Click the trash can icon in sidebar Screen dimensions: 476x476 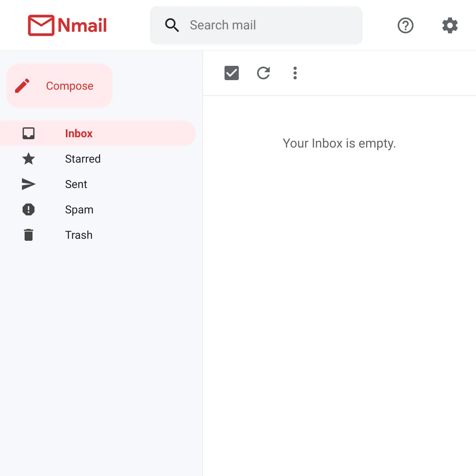[x=29, y=235]
